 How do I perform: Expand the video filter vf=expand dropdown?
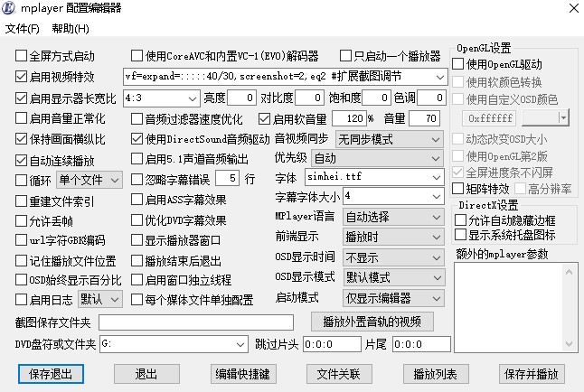(x=440, y=77)
